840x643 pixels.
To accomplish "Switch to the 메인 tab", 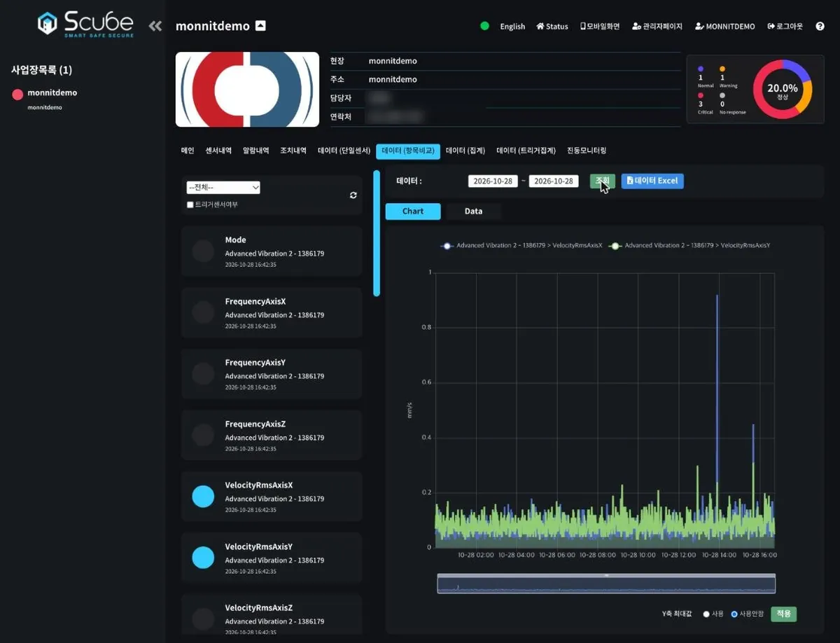I will click(x=188, y=151).
